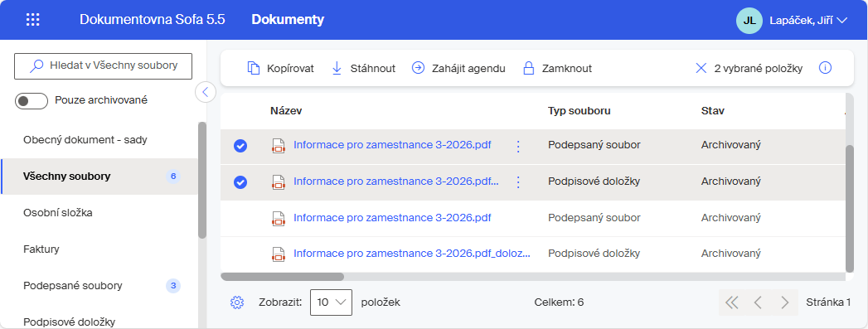868x329 pixels.
Task: Open selected Informace pro zamestnance 3-2026.pdf... link
Action: tap(395, 181)
